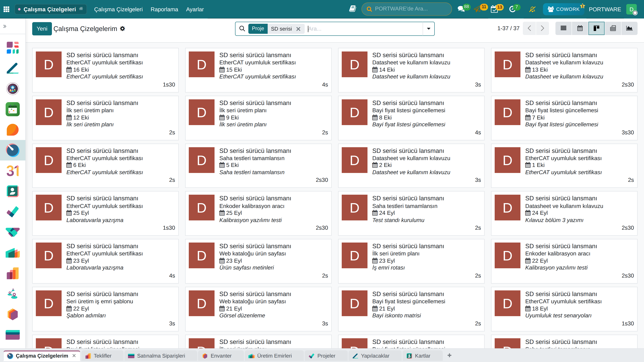Open the 22 Eyl Şablon adımları card
The height and width of the screenshot is (362, 644).
[x=105, y=309]
